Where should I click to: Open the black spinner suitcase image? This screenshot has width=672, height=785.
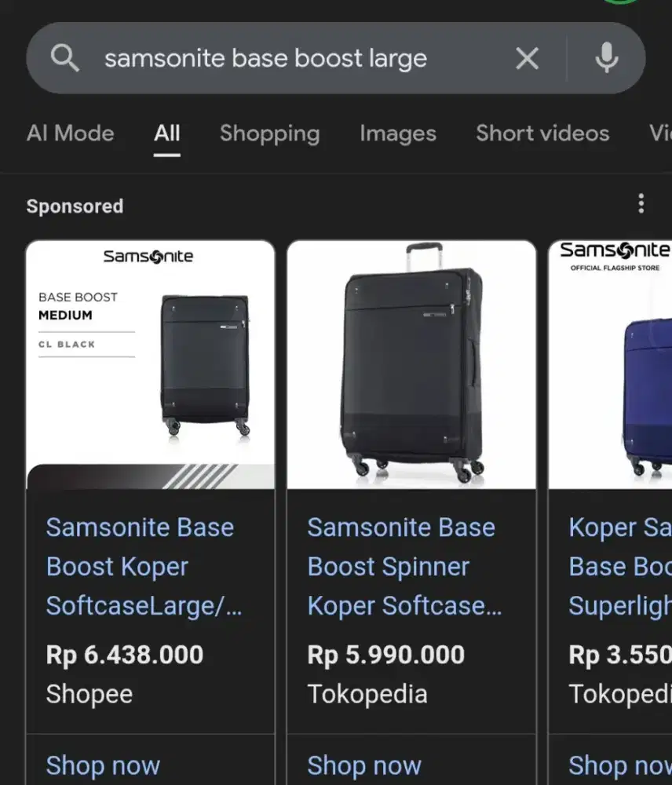[411, 364]
